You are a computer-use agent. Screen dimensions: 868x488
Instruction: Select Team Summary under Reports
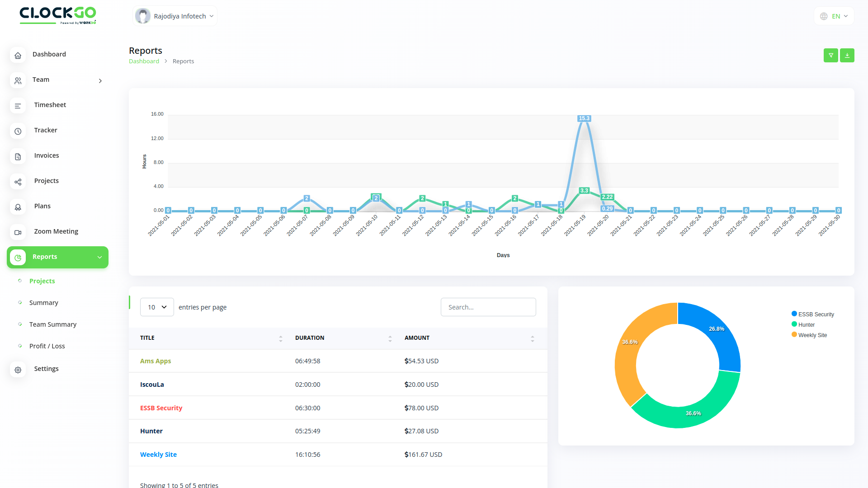pyautogui.click(x=52, y=324)
